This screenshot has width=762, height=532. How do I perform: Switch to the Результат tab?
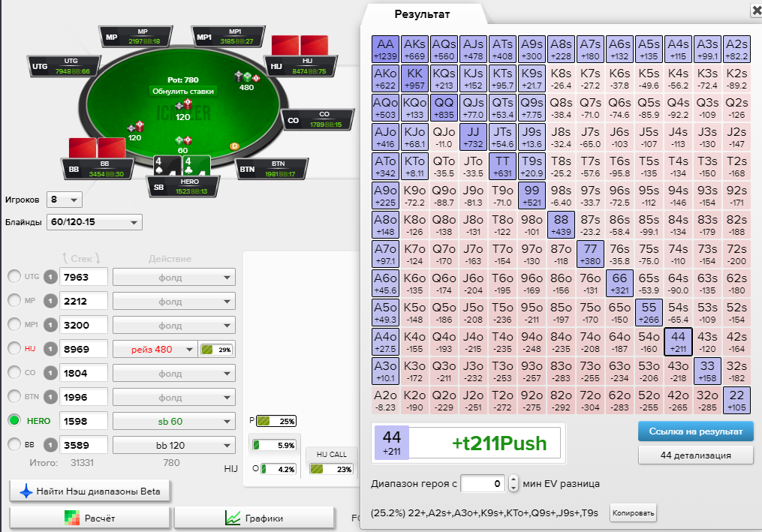coord(422,14)
